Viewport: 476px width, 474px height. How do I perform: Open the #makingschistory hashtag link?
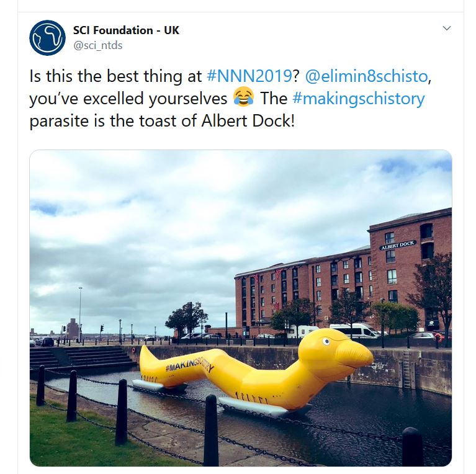point(359,99)
